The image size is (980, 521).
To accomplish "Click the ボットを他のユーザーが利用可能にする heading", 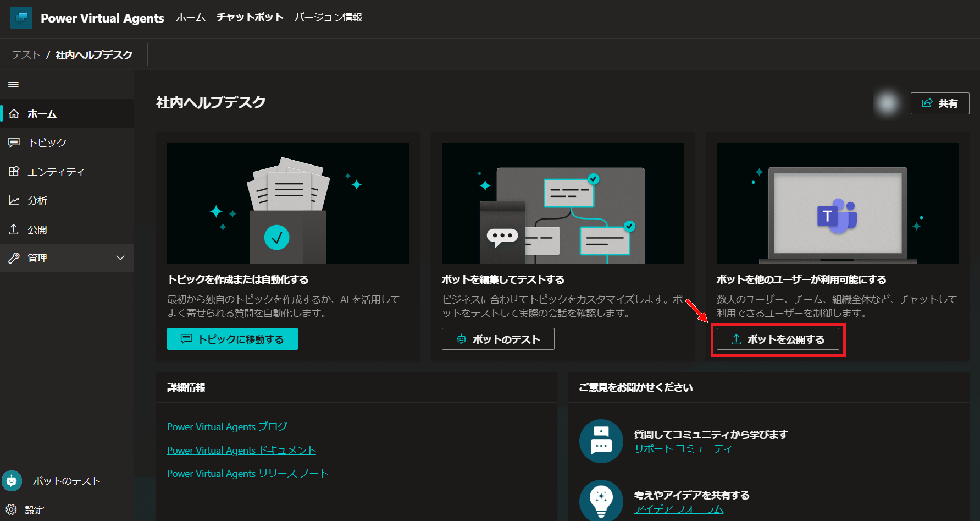I will click(801, 279).
